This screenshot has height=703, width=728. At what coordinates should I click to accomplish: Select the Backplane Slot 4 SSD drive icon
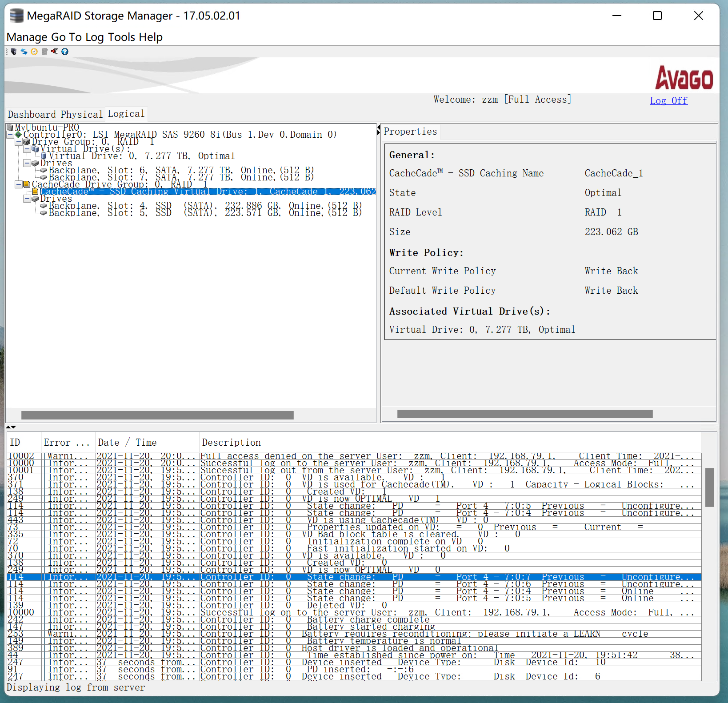point(44,206)
